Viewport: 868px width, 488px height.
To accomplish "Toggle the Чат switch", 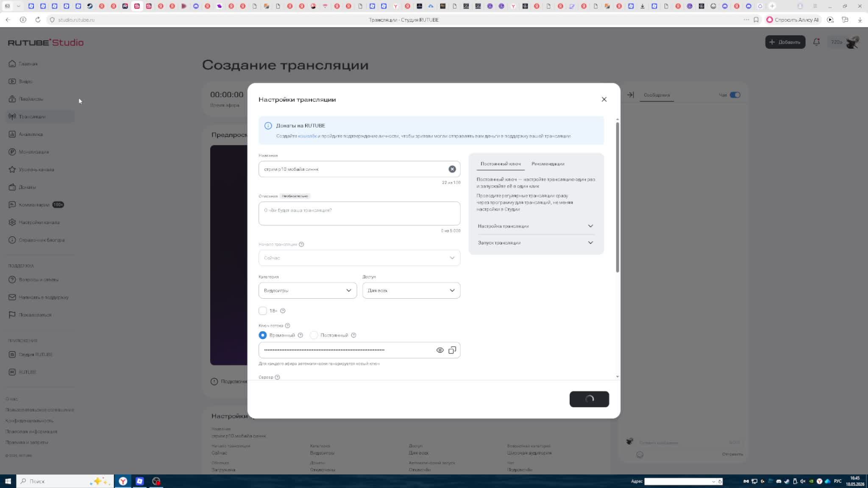I will pos(735,95).
